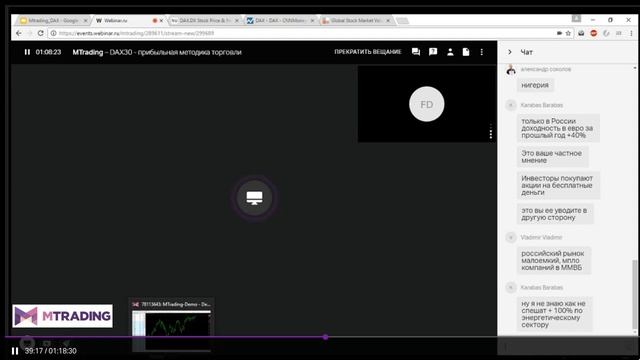The image size is (640, 360).
Task: Click the александр соколов avatar in chat
Action: pyautogui.click(x=511, y=70)
